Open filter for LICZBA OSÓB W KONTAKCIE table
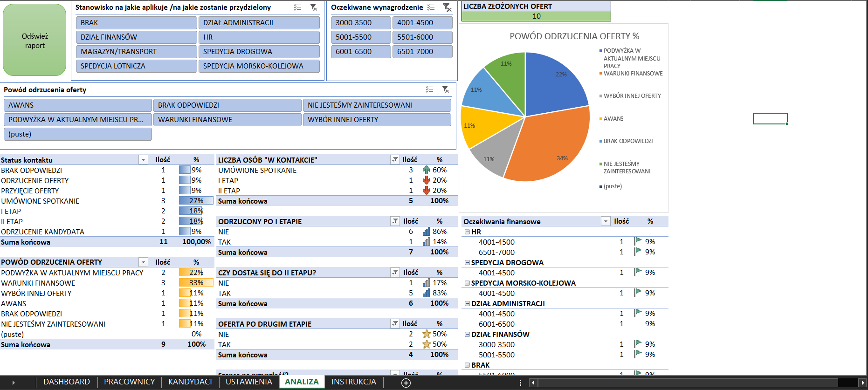The width and height of the screenshot is (868, 390). [395, 160]
